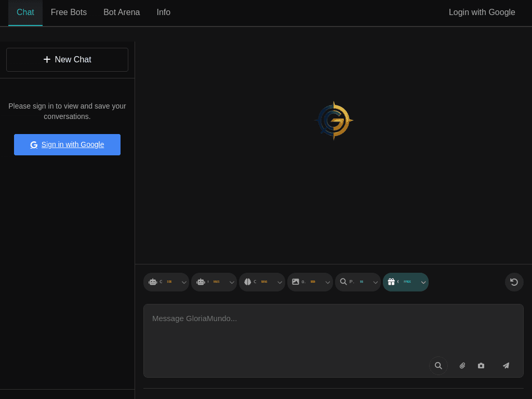Select the image generation model icon
The height and width of the screenshot is (399, 532).
296,282
